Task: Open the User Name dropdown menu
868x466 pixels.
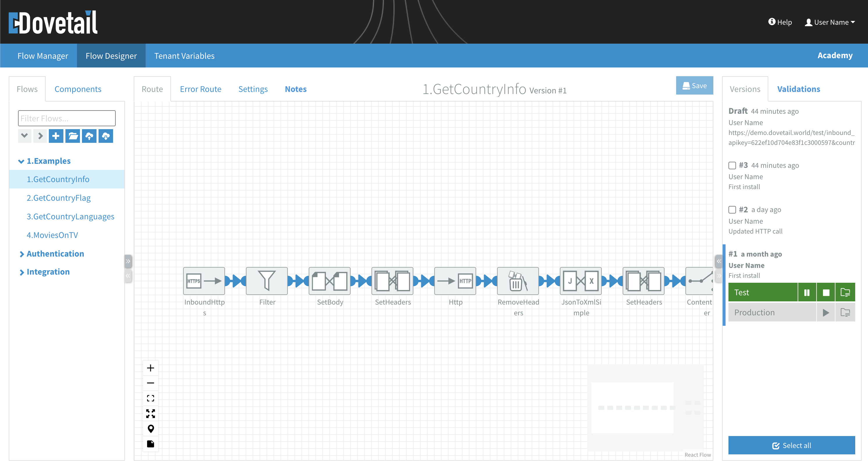Action: click(830, 22)
